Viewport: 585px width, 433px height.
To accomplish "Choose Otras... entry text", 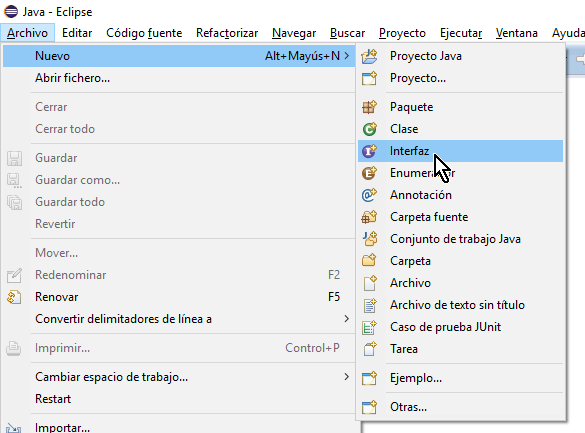I will point(409,407).
